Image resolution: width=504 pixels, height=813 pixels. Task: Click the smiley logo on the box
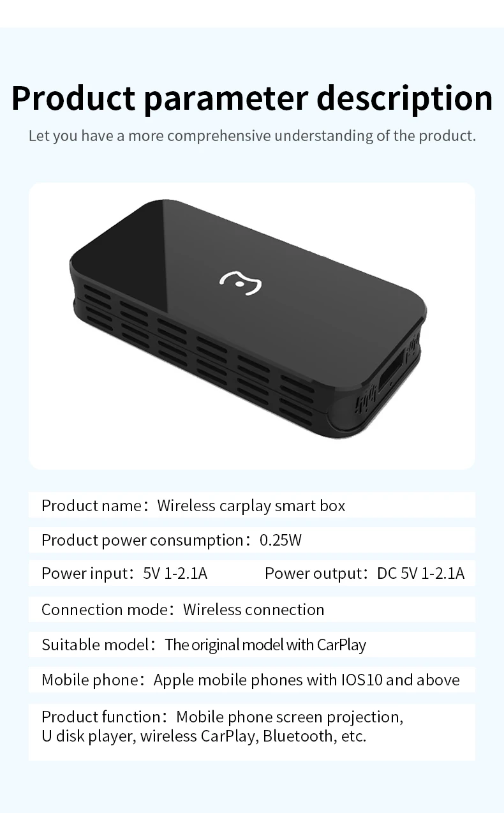(x=241, y=282)
